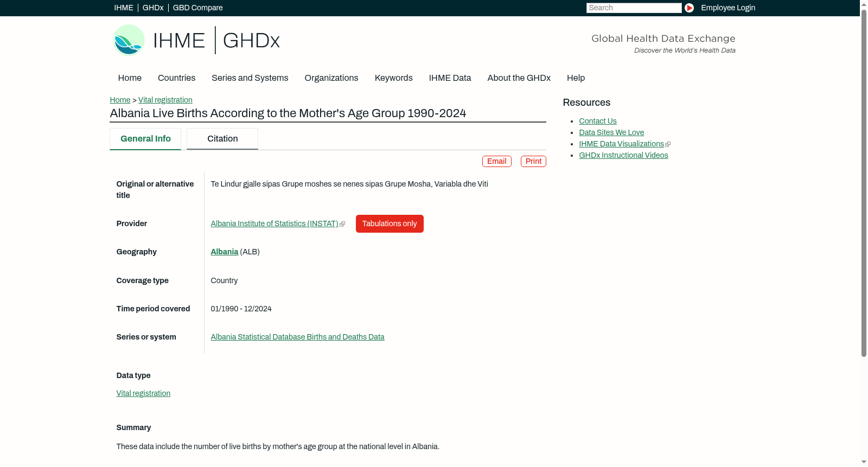Click the Print button

[x=533, y=162]
